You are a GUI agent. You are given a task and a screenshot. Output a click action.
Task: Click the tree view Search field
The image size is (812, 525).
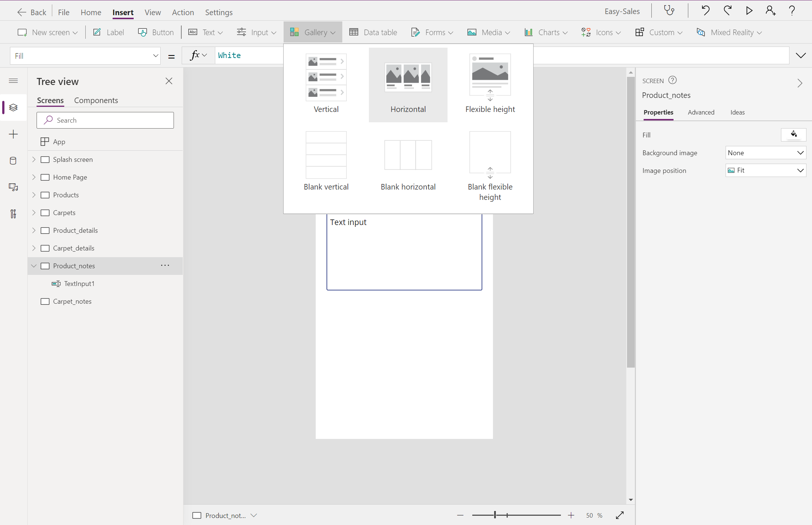[105, 120]
